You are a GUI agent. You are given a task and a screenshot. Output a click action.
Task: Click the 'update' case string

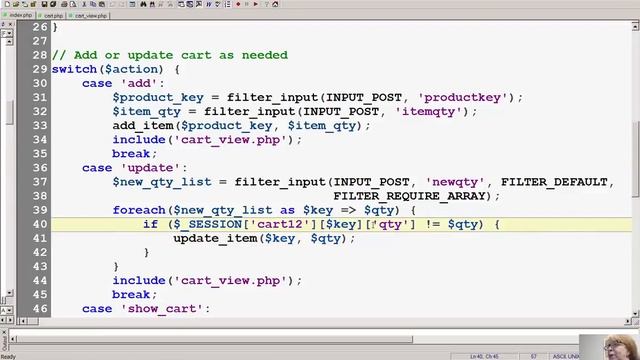150,168
